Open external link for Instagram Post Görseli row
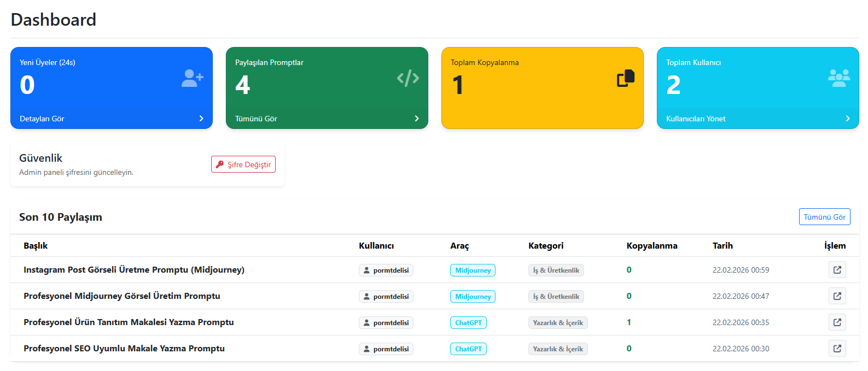Screen dimensions: 868x371 point(837,270)
